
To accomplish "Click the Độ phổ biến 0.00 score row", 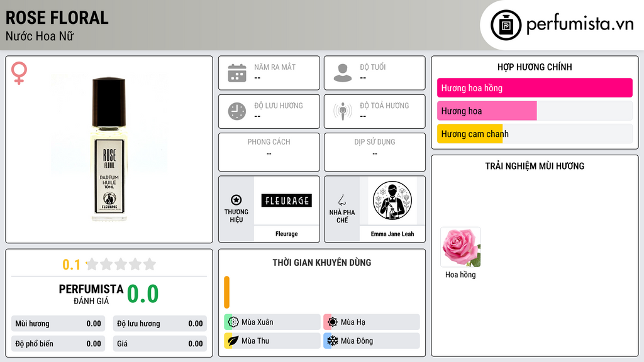I will point(58,344).
